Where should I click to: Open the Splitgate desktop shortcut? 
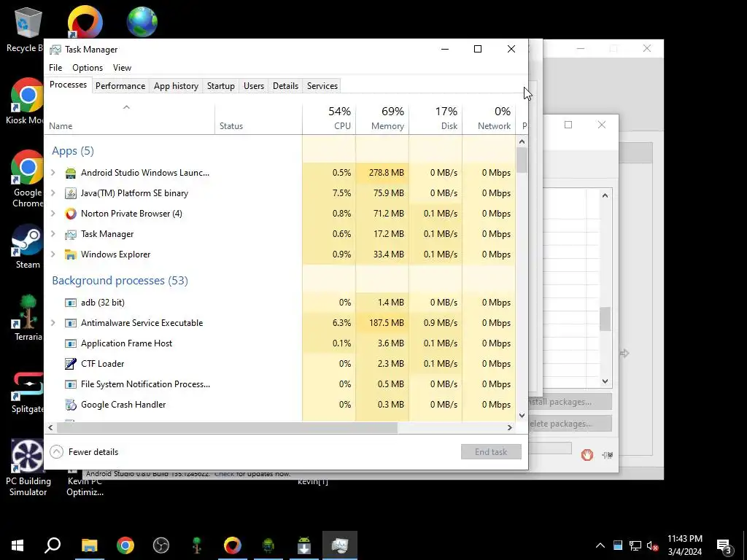click(x=27, y=392)
